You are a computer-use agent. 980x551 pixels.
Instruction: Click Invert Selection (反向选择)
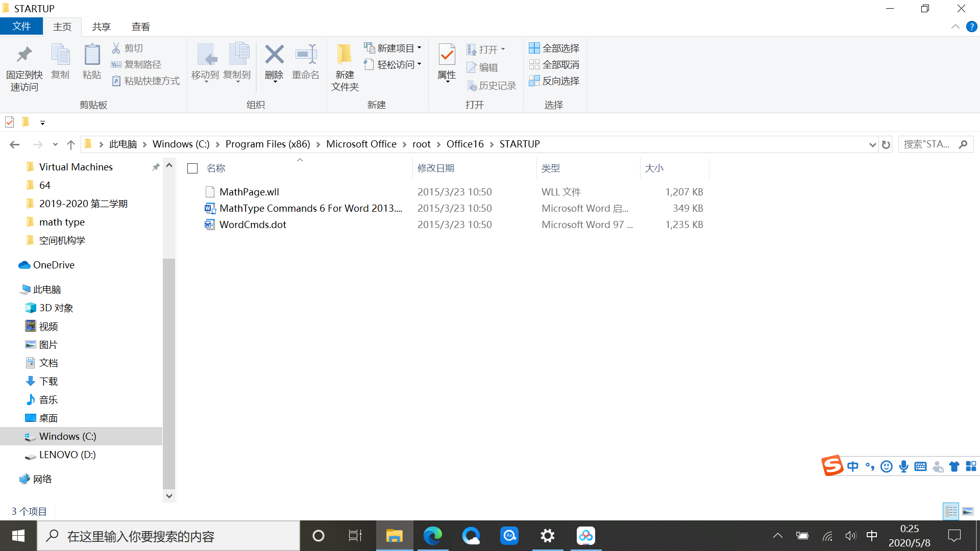click(554, 81)
